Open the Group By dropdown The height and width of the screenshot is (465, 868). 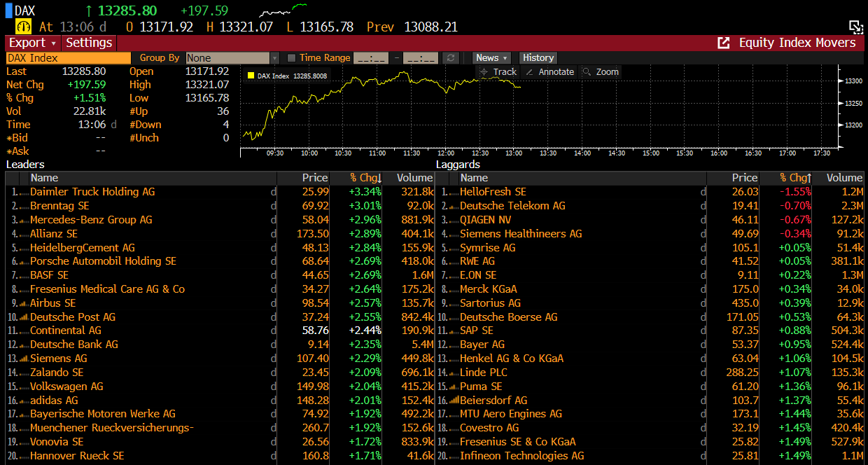[274, 58]
